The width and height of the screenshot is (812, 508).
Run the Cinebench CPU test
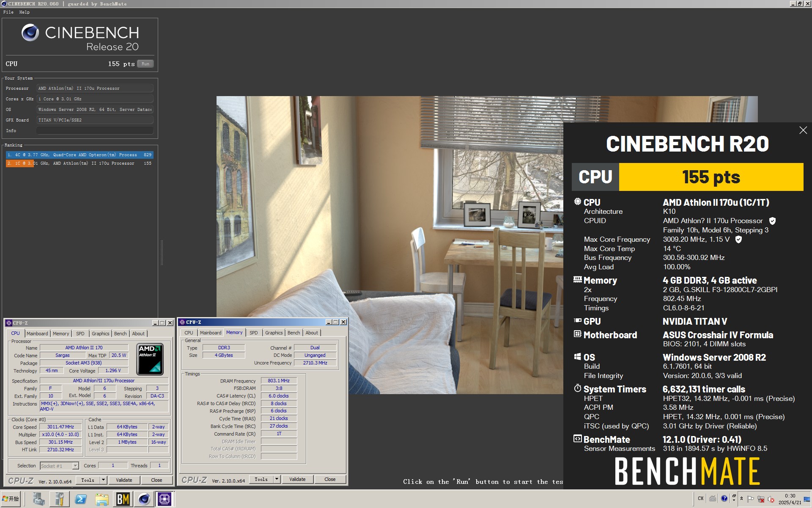[145, 64]
